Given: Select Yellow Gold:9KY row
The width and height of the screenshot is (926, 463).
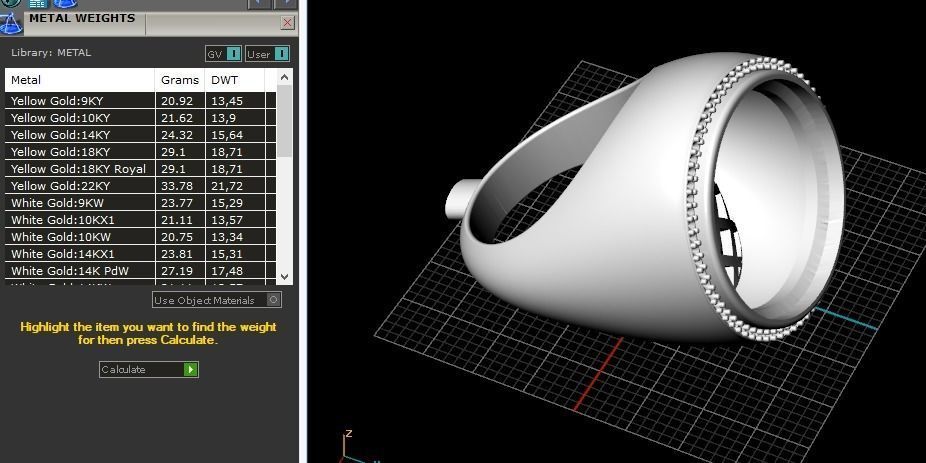Looking at the screenshot, I should point(141,101).
